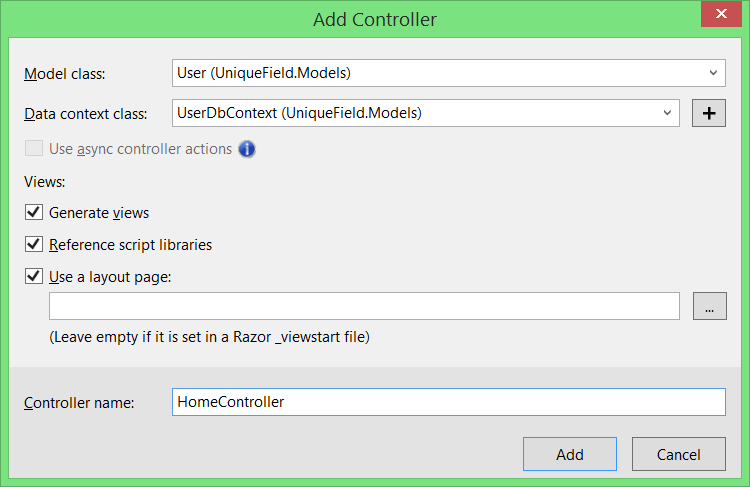Uncheck the Generate views checkbox
Image resolution: width=750 pixels, height=487 pixels.
point(34,212)
